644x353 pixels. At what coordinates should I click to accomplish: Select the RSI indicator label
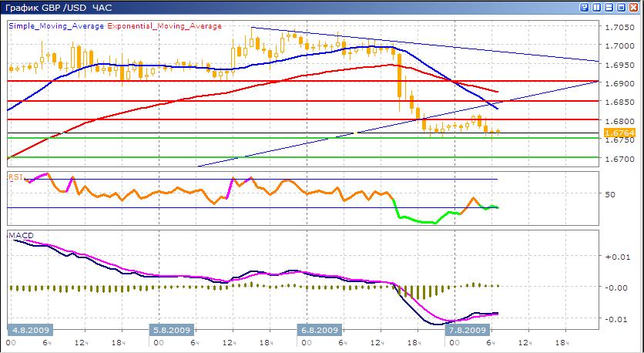15,176
